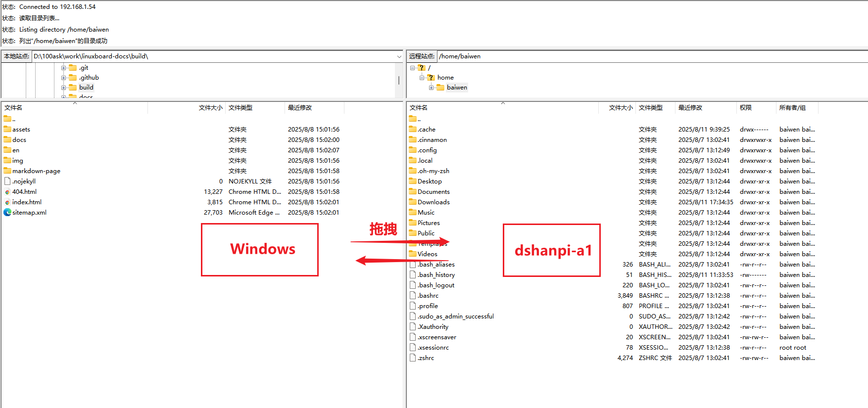Expand the build folder in local tree

63,88
